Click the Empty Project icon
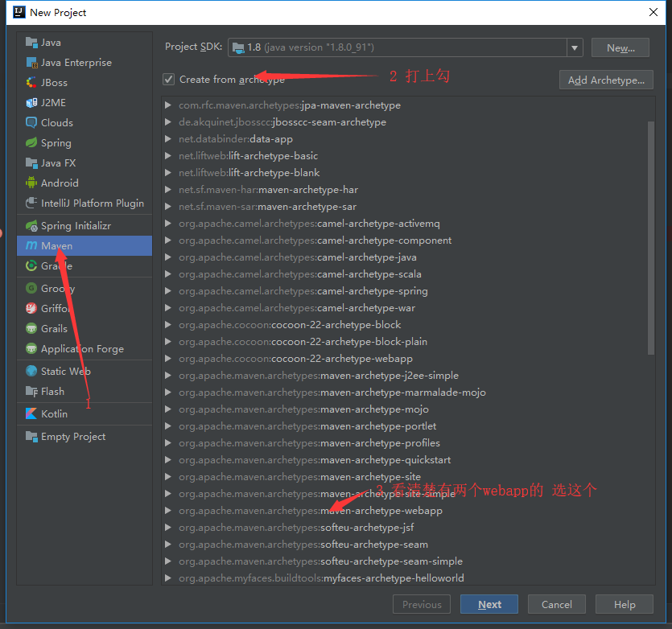The height and width of the screenshot is (629, 672). [31, 437]
